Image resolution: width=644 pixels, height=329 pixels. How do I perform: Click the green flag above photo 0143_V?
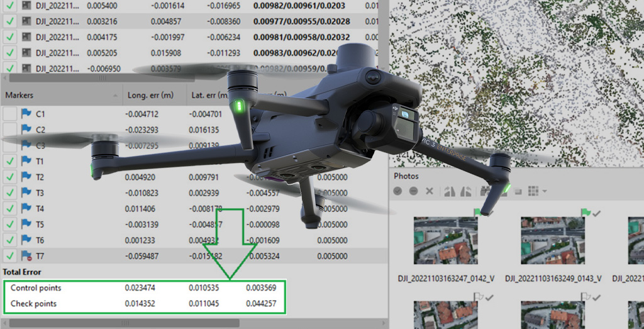point(586,213)
